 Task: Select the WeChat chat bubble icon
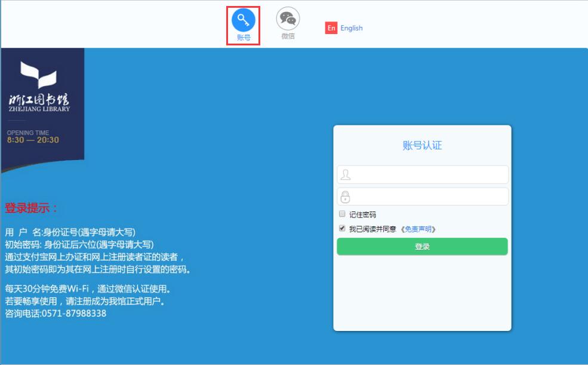(288, 19)
